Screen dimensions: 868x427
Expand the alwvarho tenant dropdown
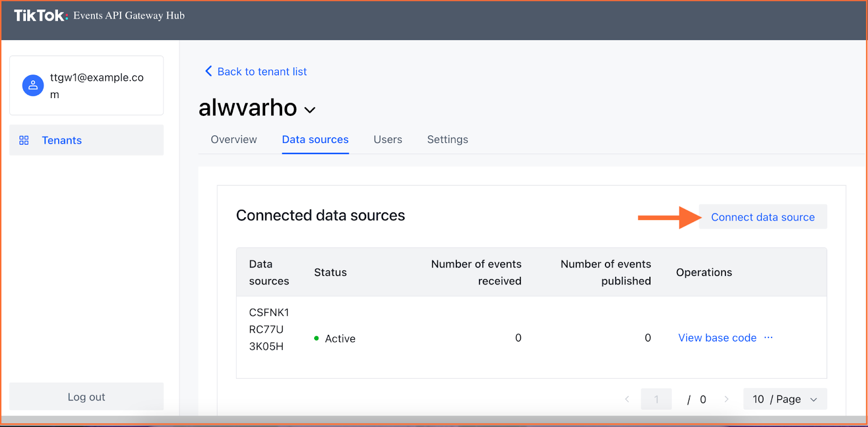click(x=310, y=110)
